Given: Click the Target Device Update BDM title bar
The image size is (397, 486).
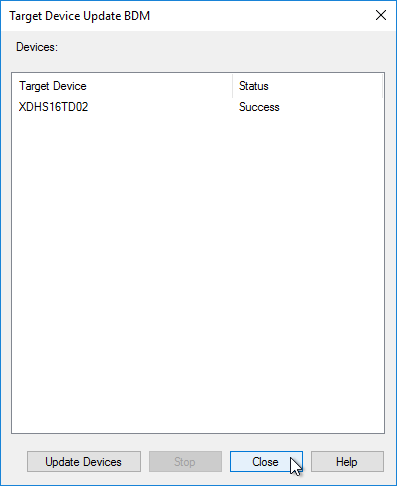Looking at the screenshot, I should (x=187, y=16).
